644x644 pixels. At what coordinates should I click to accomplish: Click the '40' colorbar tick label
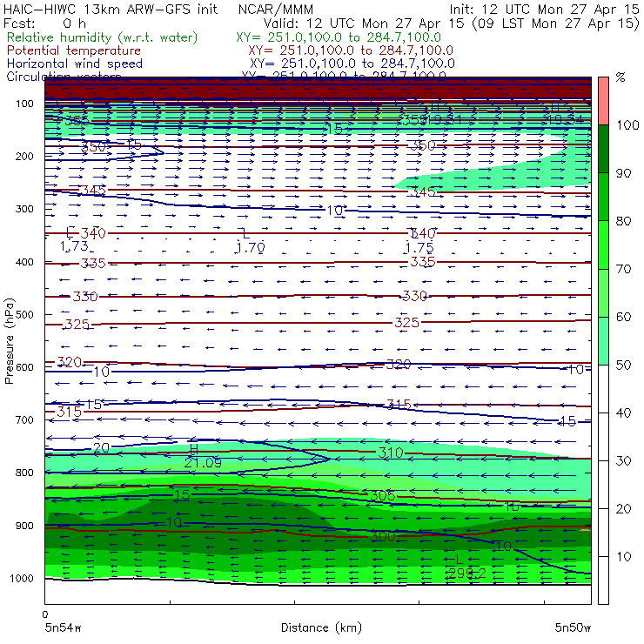click(x=623, y=413)
